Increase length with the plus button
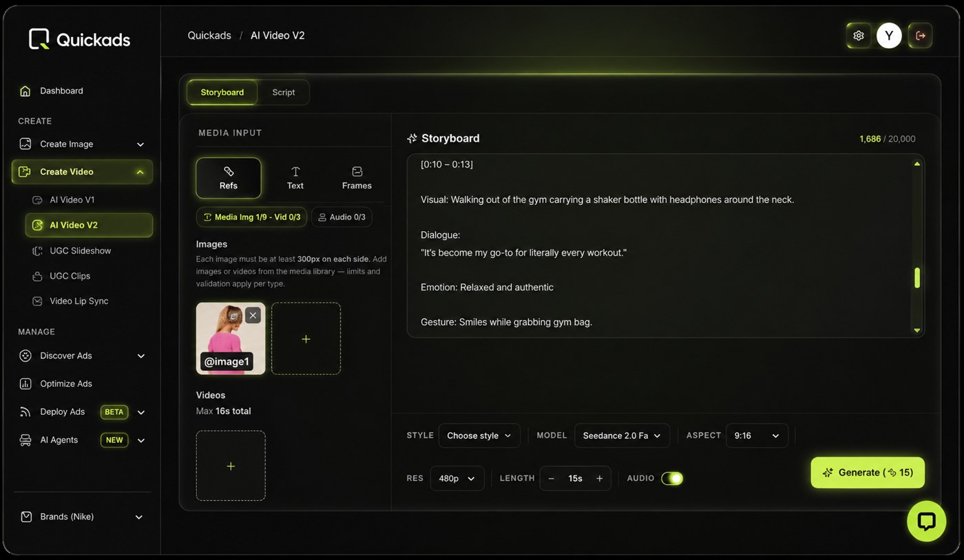964x560 pixels. coord(599,478)
